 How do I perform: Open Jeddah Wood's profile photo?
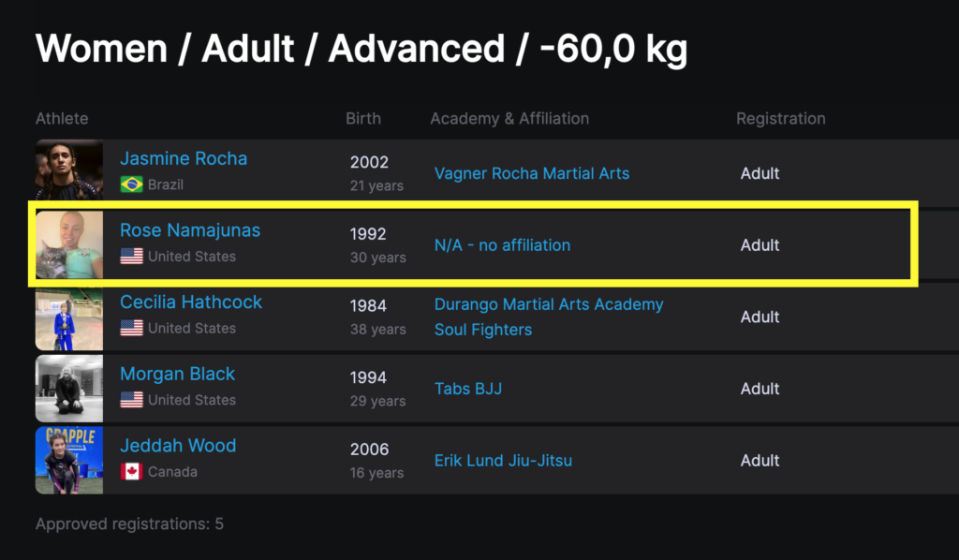point(69,460)
